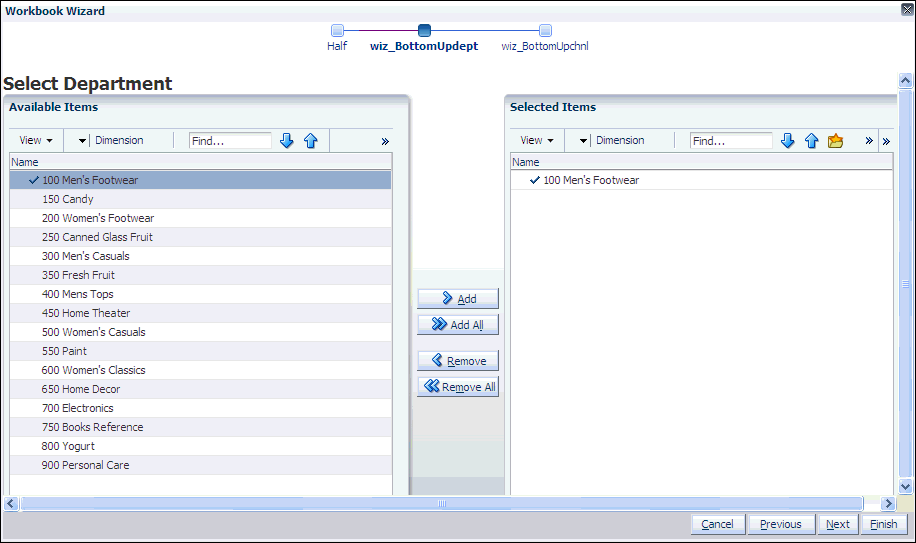Select 500 Women's Casuals row
The height and width of the screenshot is (543, 916).
click(x=200, y=332)
